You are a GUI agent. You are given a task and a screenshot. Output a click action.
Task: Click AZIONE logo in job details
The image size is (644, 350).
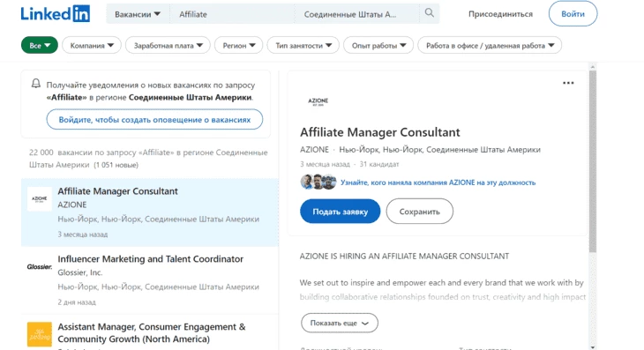pos(318,101)
